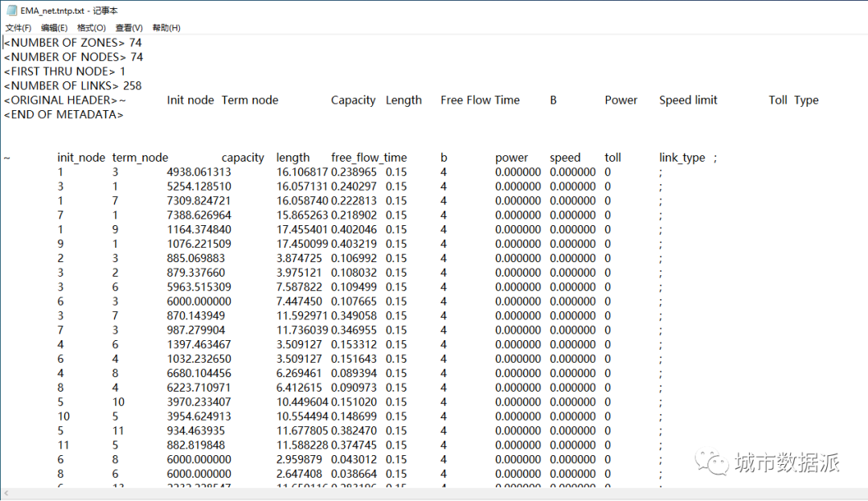This screenshot has height=501, width=868.
Task: Click free flow time 0.238965
Action: (x=354, y=172)
